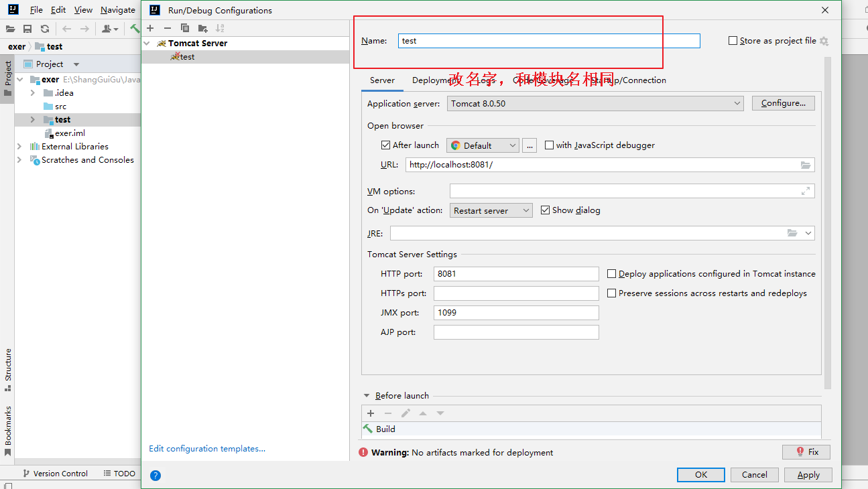Expand Scratches and Consoles node

(19, 159)
